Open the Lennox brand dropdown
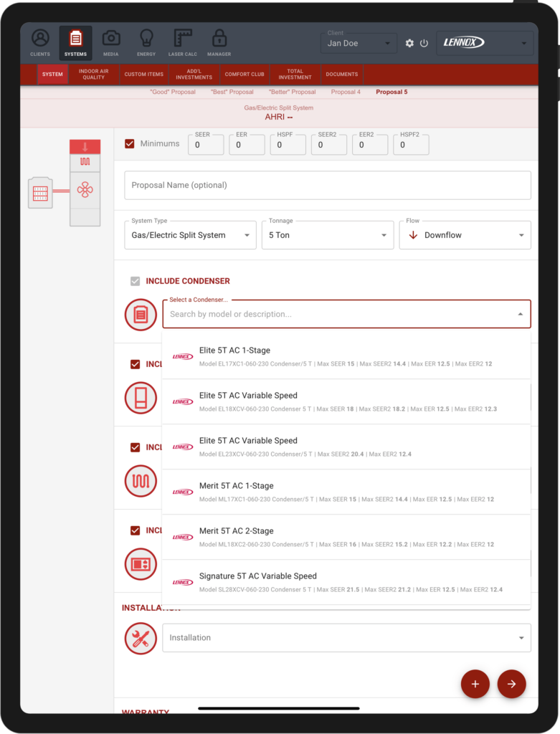This screenshot has width=560, height=734. click(485, 43)
